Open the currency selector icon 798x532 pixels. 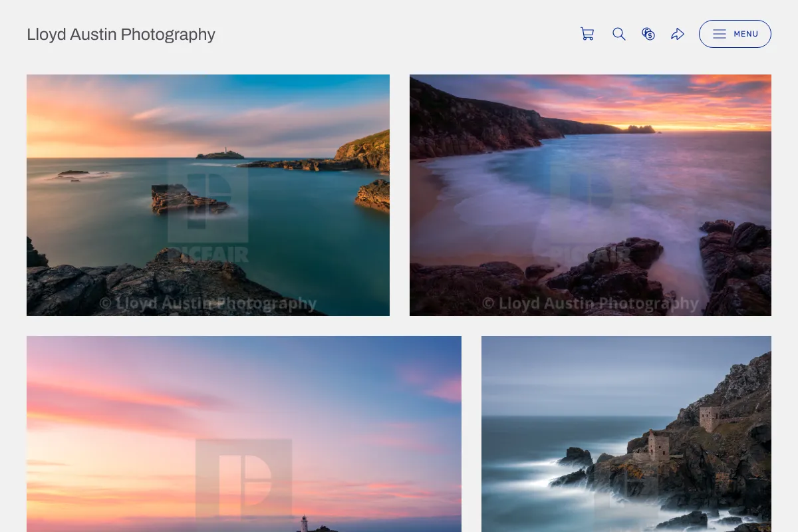pos(648,34)
